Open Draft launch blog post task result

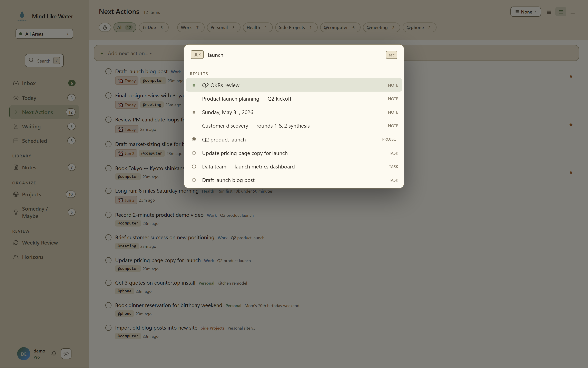click(294, 180)
